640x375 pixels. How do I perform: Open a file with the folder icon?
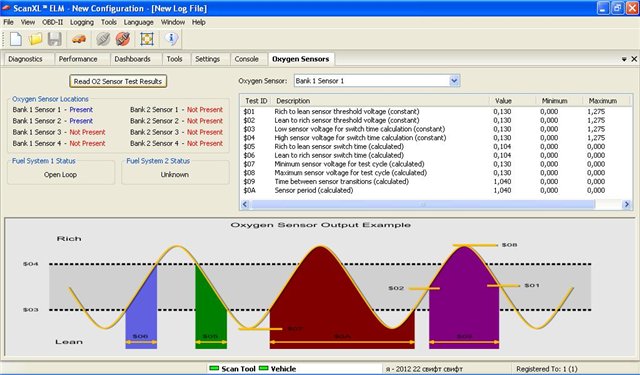tap(36, 39)
